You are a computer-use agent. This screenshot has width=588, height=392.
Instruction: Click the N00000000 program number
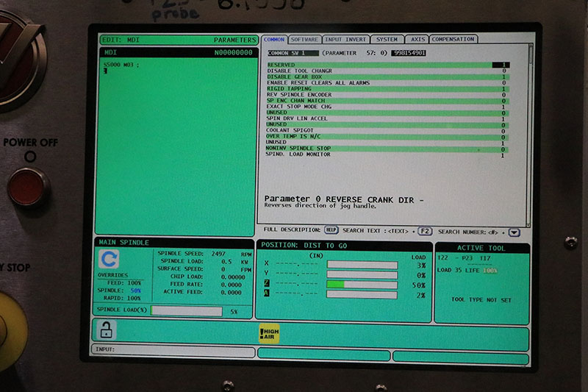233,52
